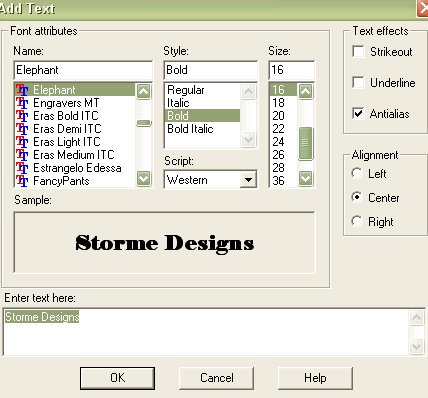Select size 16 in the list
This screenshot has height=398, width=428.
click(283, 90)
